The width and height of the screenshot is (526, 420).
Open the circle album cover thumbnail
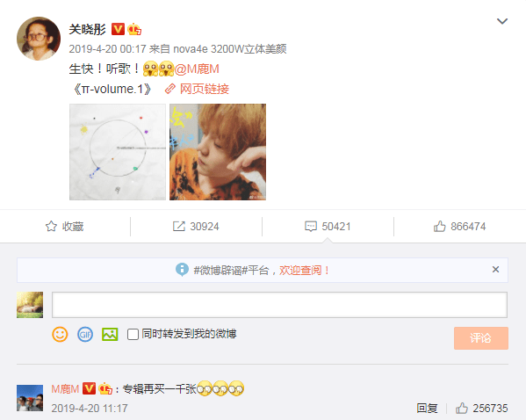[118, 152]
